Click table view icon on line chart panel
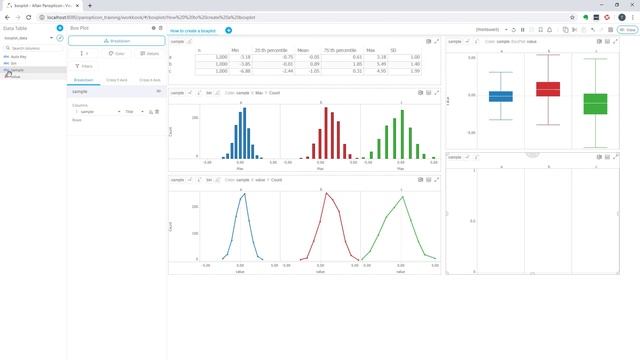 [429, 180]
